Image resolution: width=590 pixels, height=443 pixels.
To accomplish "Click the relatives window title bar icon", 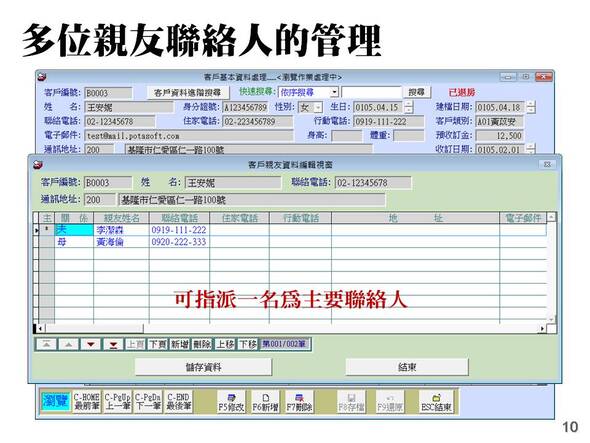I will pyautogui.click(x=37, y=164).
